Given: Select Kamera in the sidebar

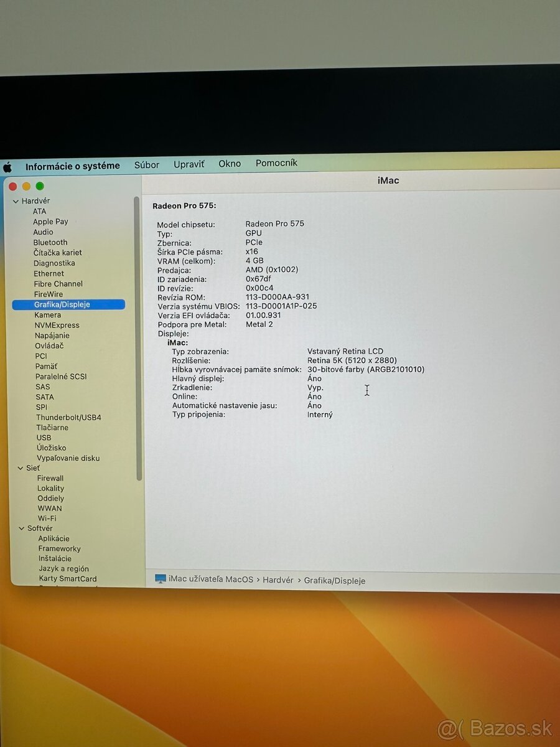Looking at the screenshot, I should click(47, 314).
